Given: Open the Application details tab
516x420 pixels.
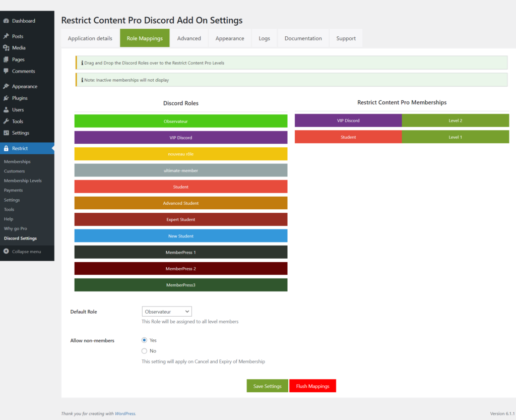Looking at the screenshot, I should tap(90, 38).
